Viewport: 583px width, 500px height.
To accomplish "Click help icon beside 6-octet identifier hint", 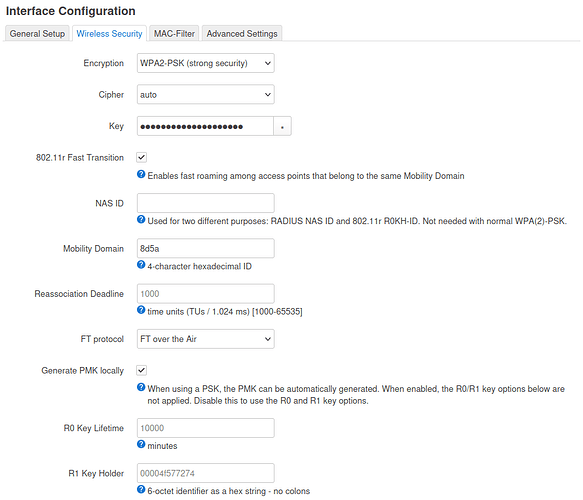I will point(141,489).
